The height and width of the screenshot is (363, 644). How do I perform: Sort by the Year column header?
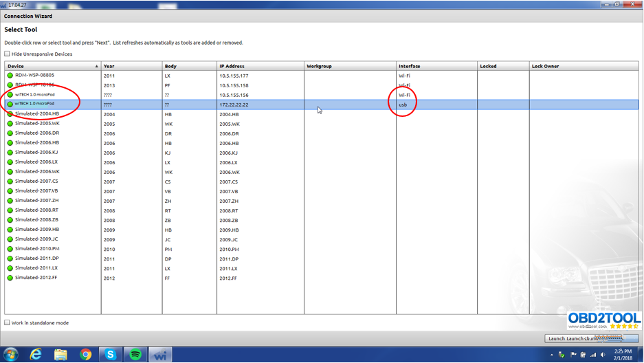(x=131, y=66)
